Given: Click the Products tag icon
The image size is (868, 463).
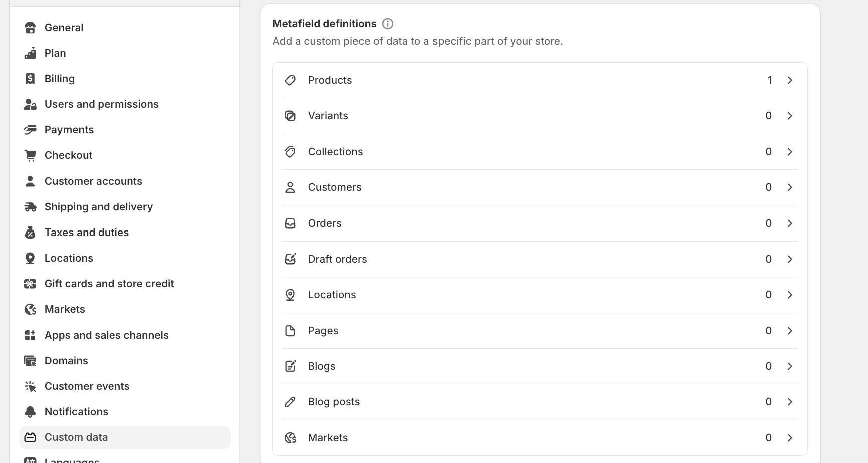Looking at the screenshot, I should (290, 80).
